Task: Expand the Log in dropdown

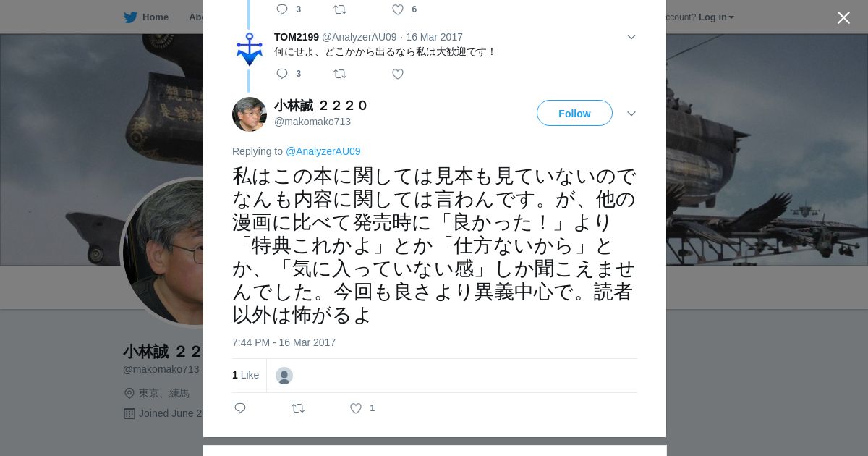Action: coord(716,17)
